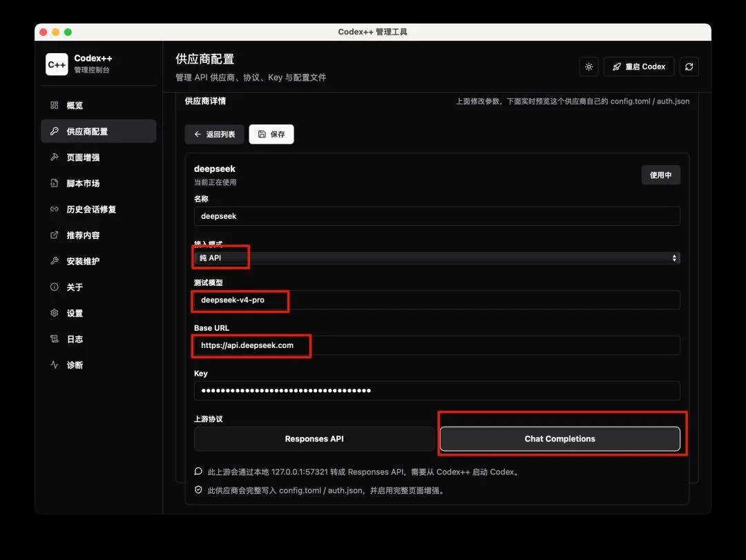This screenshot has width=746, height=560.
Task: Click the 安装维护 wrench icon
Action: coord(55,261)
